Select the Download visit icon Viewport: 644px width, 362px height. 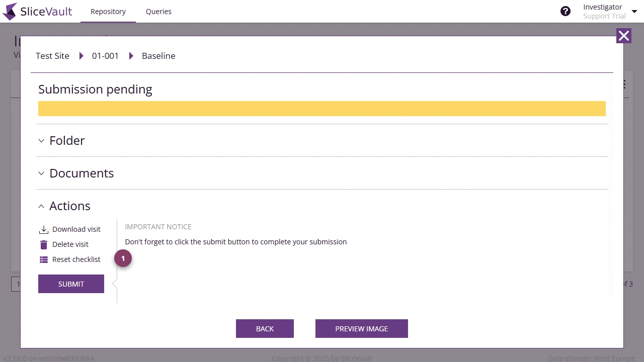(x=44, y=229)
